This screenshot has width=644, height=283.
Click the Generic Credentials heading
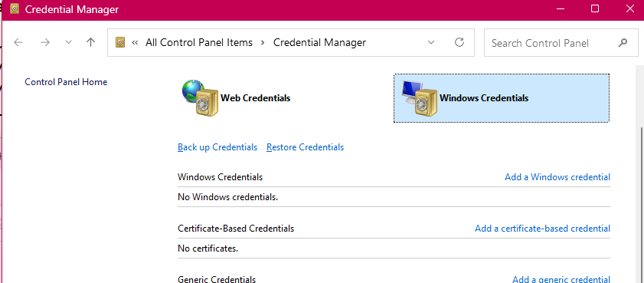(217, 279)
